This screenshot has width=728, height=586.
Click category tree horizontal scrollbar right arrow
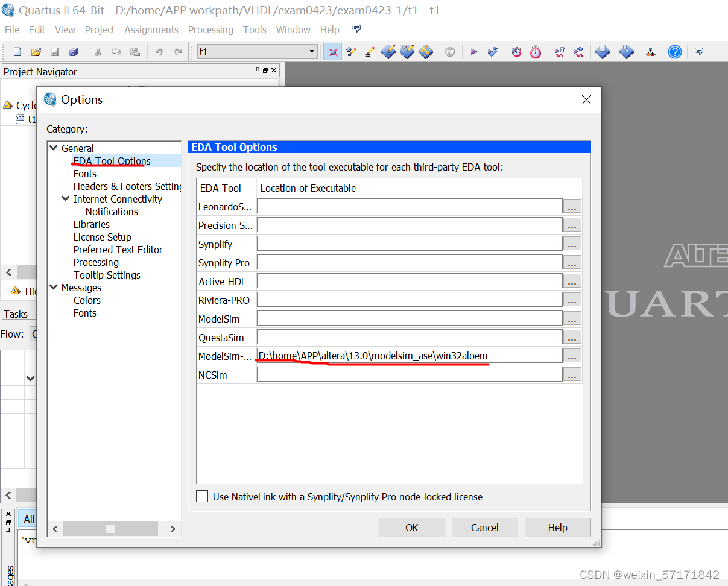[x=173, y=529]
